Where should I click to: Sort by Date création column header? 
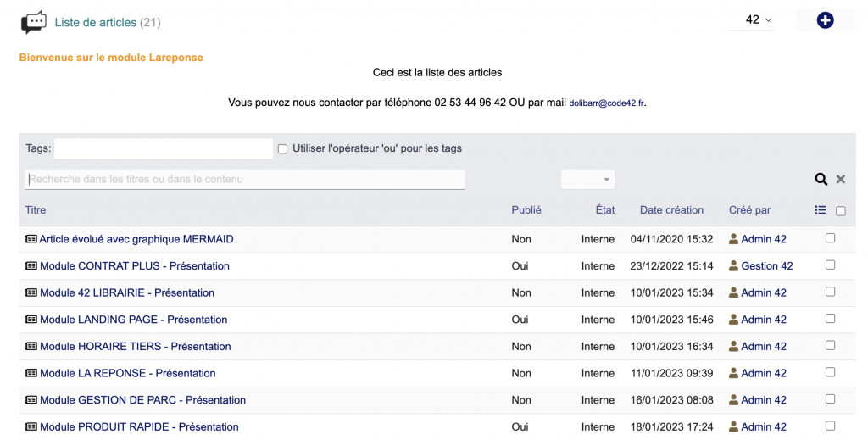pyautogui.click(x=671, y=210)
